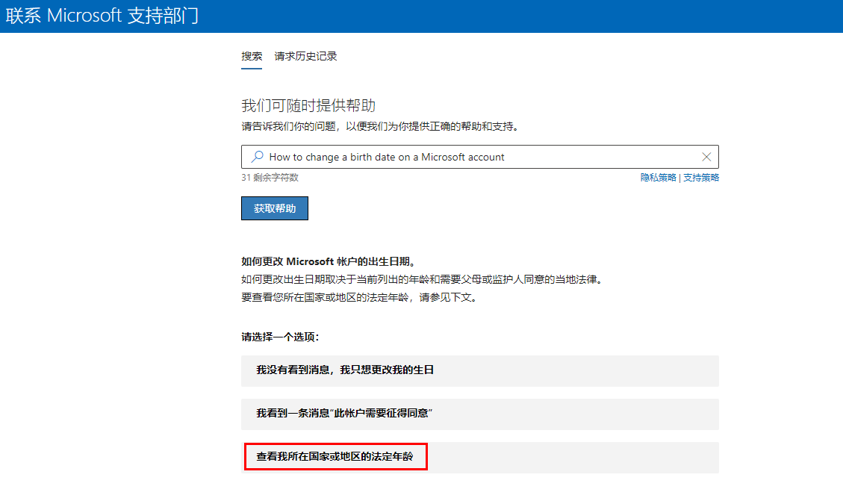
Task: Click heading 如何更改 Microsoft 帐户的出生日期。
Action: click(329, 262)
